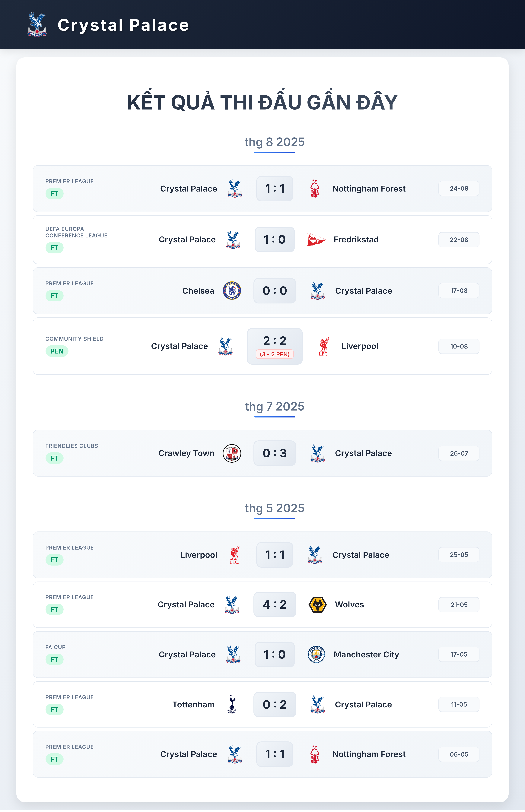This screenshot has height=812, width=525.
Task: Click the Crawley Town badge
Action: (232, 453)
